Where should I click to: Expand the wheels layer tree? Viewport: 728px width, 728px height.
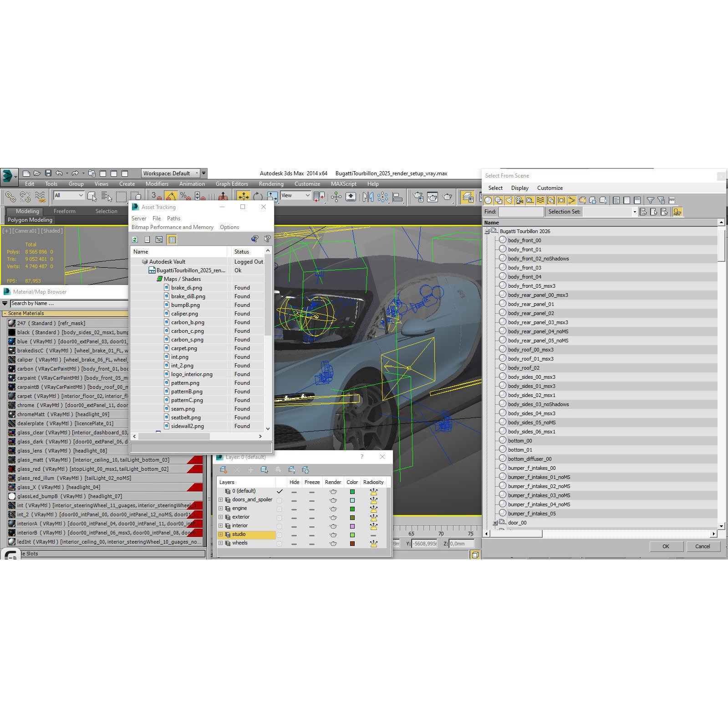(x=221, y=543)
